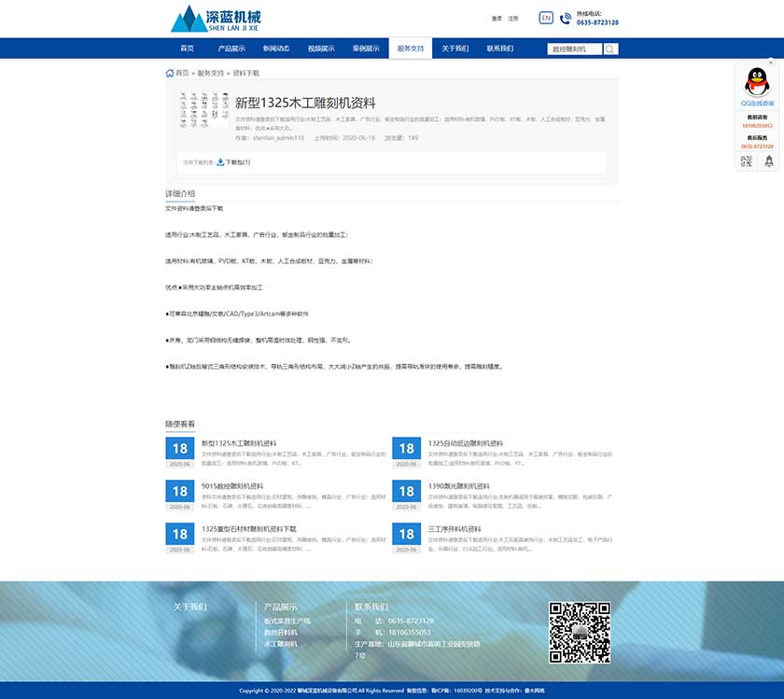Click the small QR code sidebar icon
Image resolution: width=784 pixels, height=699 pixels.
(x=746, y=161)
